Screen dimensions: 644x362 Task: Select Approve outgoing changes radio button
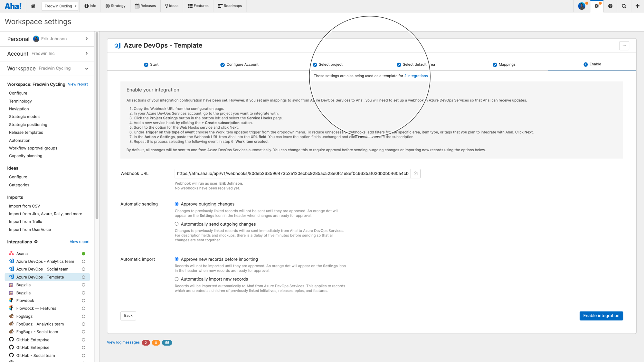(x=177, y=204)
